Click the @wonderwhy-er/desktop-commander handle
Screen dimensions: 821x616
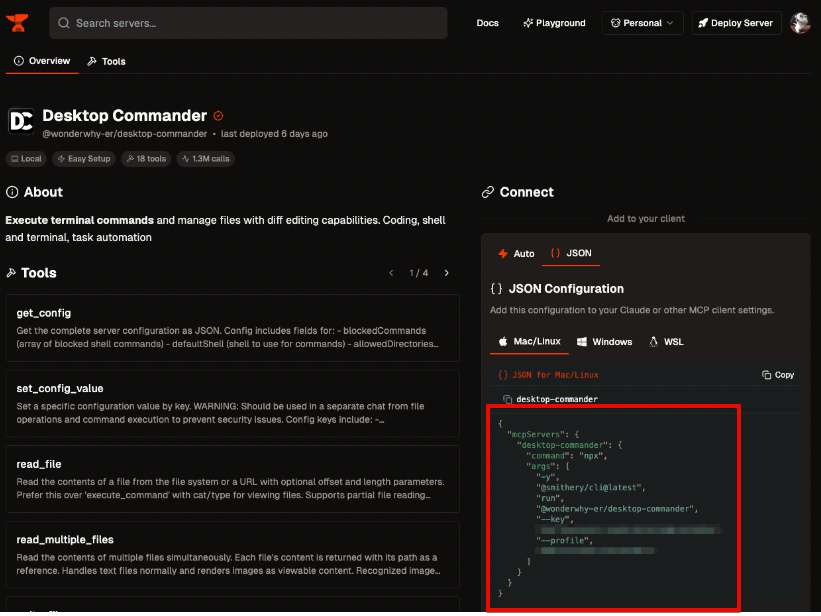(125, 134)
